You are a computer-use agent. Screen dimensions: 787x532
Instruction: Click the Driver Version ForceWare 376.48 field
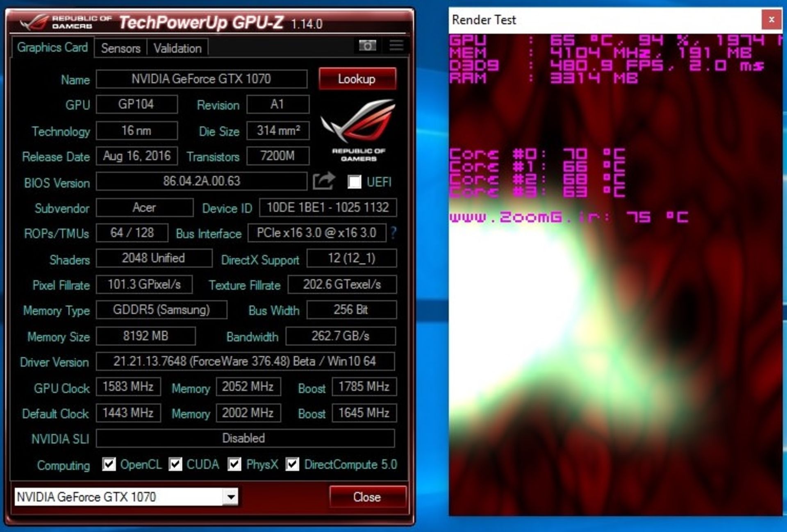245,361
